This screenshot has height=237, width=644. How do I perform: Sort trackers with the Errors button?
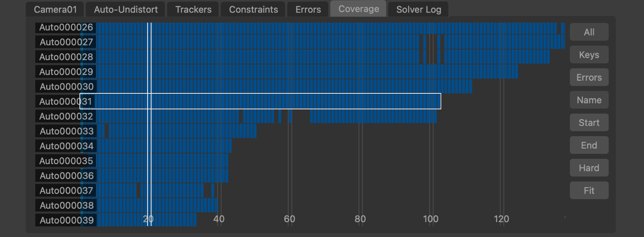click(589, 77)
